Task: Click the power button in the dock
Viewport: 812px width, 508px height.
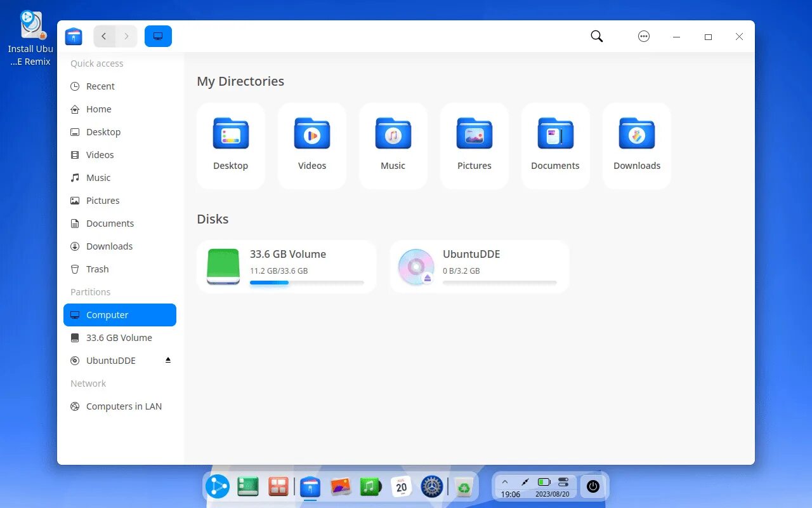Action: [x=593, y=486]
